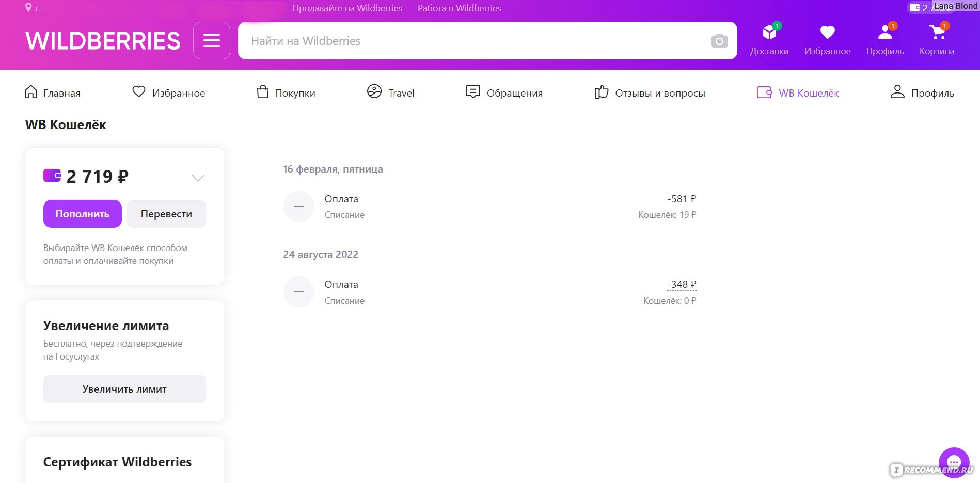The width and height of the screenshot is (980, 483).
Task: Click wallet icon beside 2 719 ₽ balance
Action: pos(52,176)
